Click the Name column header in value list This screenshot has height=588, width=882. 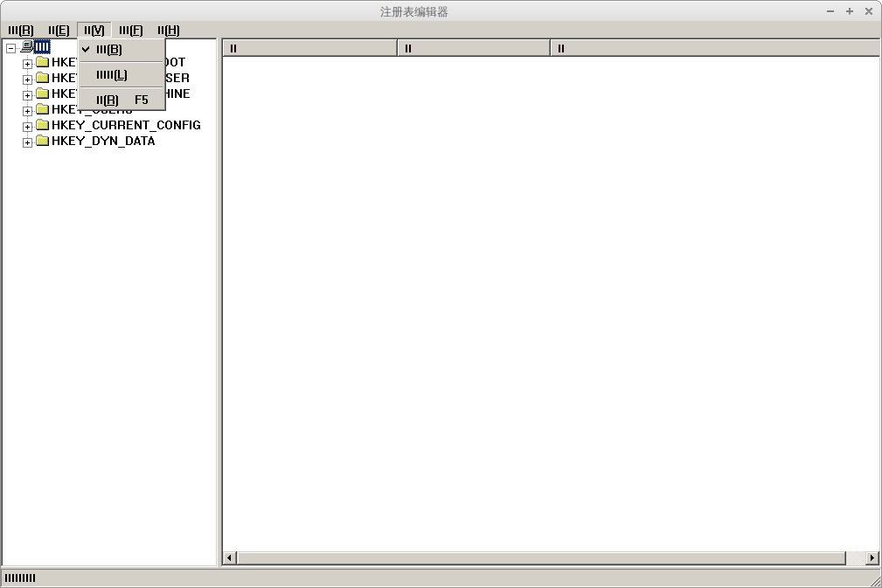tap(310, 48)
